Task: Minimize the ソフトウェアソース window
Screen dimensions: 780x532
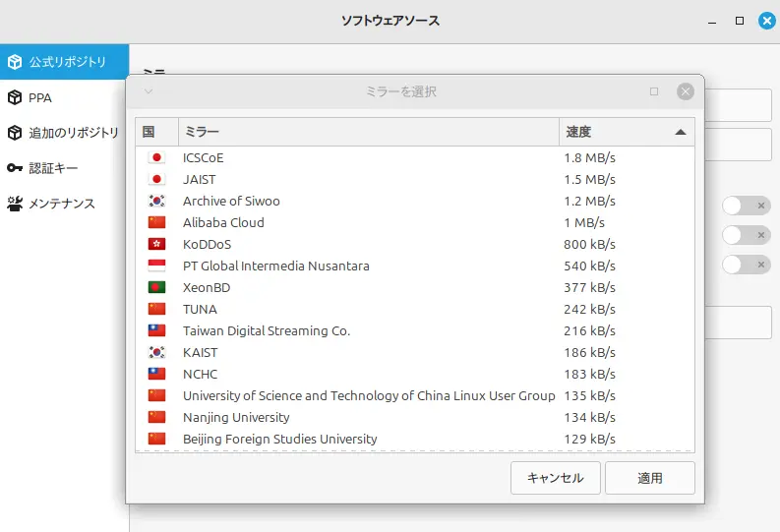Action: pos(712,21)
